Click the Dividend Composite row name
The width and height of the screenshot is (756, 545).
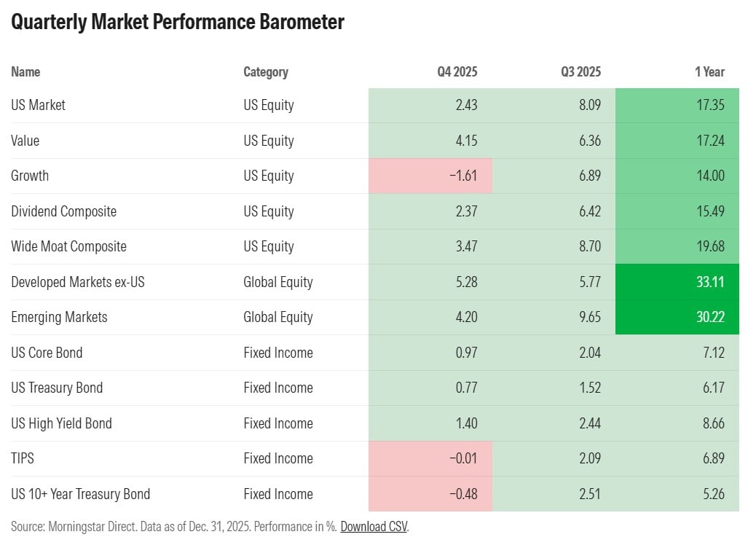click(63, 211)
